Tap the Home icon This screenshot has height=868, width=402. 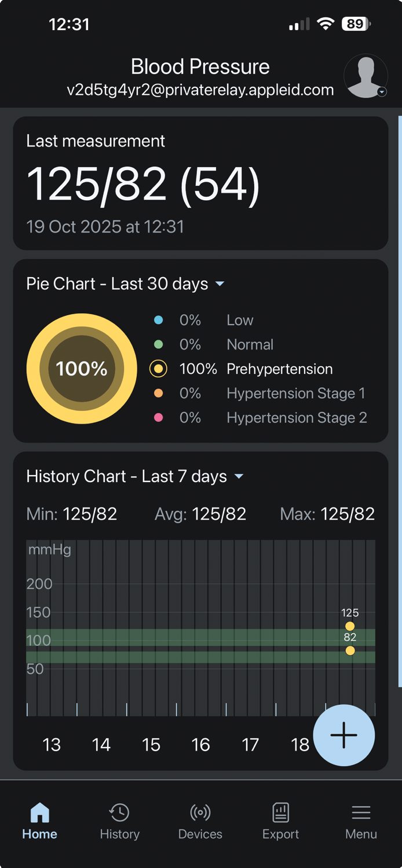click(x=39, y=814)
